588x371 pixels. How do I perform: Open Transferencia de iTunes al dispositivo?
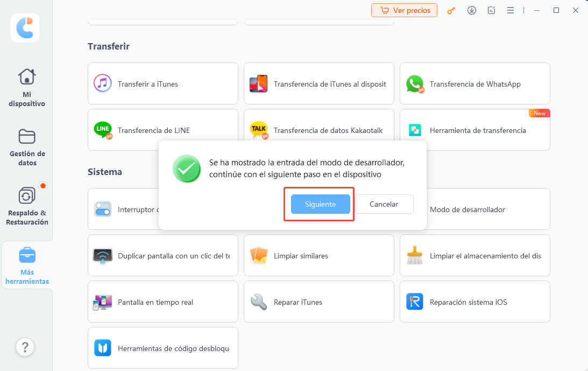(319, 83)
